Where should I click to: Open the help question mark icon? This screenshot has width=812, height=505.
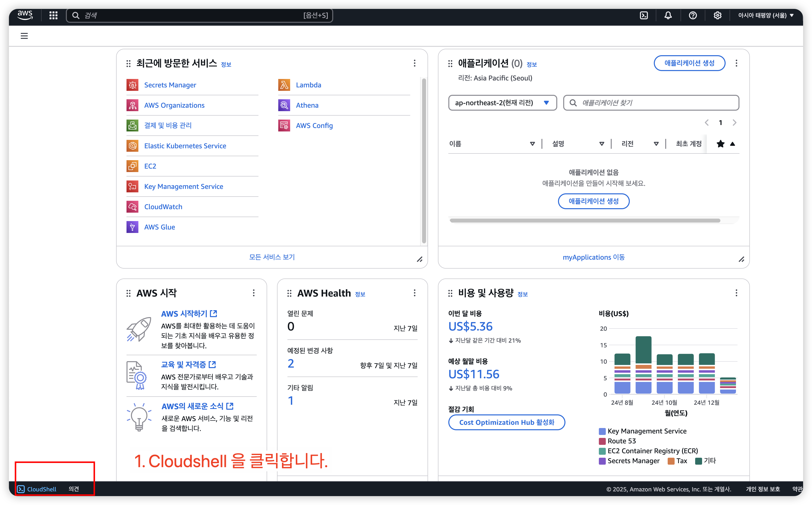tap(693, 15)
